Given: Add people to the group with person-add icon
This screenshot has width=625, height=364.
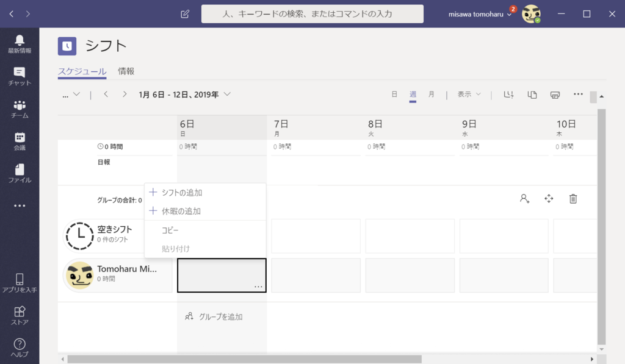Looking at the screenshot, I should [524, 198].
